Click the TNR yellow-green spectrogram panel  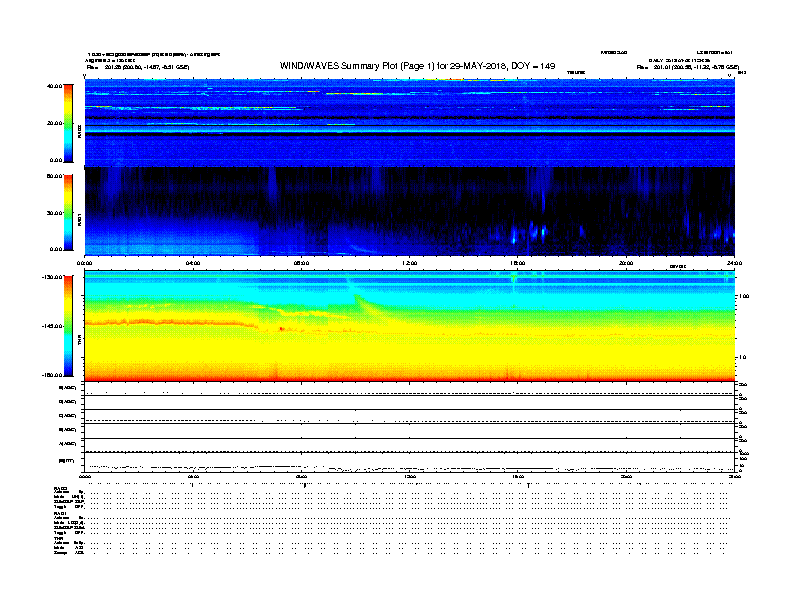(410, 326)
